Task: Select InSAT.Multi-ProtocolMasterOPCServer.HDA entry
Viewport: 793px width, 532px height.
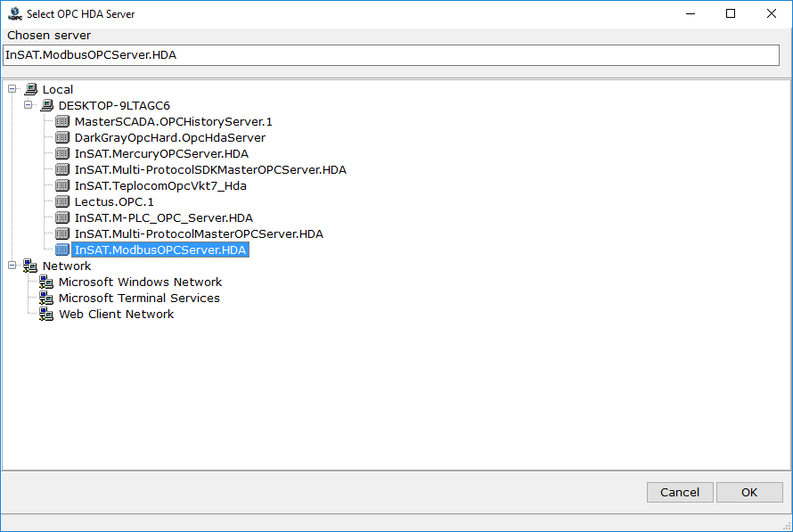Action: (x=199, y=234)
